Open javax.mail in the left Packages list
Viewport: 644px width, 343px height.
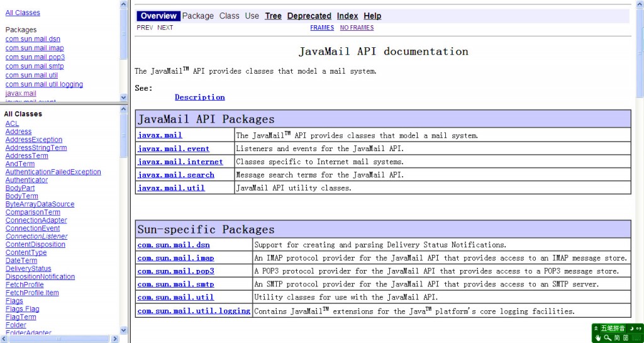click(21, 93)
